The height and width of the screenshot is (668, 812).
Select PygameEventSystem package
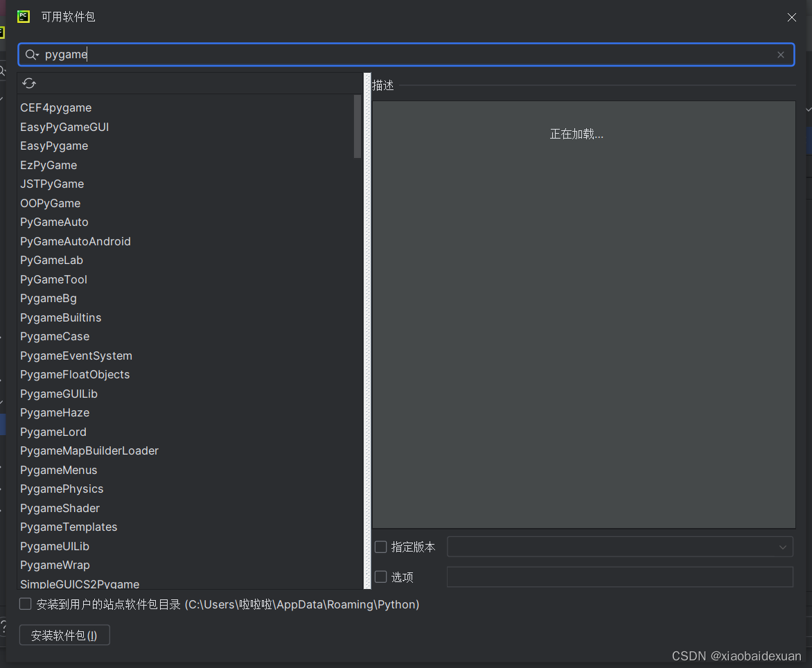click(76, 355)
